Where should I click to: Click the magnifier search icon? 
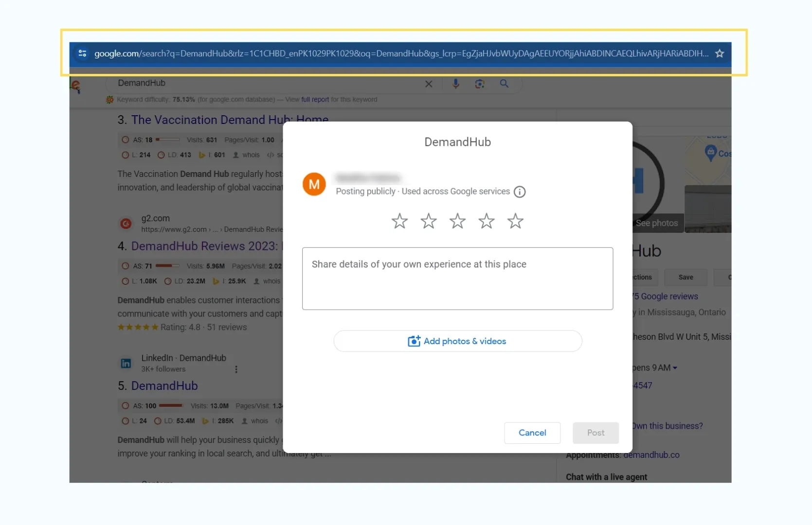tap(504, 84)
